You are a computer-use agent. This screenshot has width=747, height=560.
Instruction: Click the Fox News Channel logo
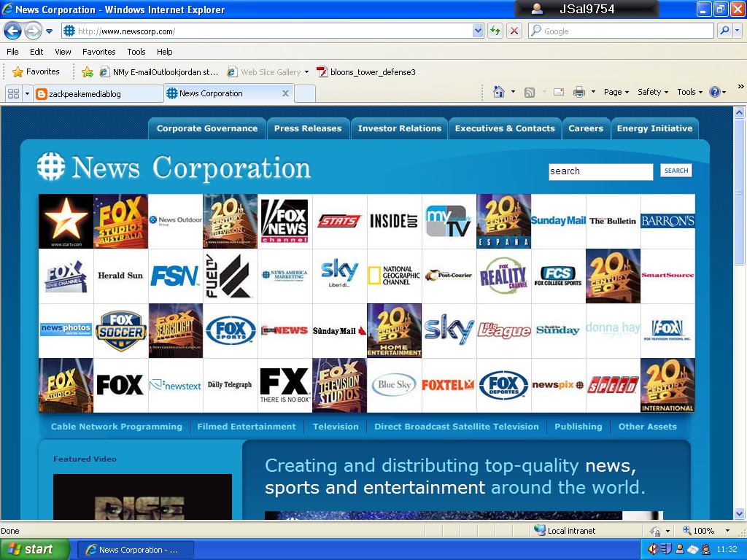(x=285, y=221)
